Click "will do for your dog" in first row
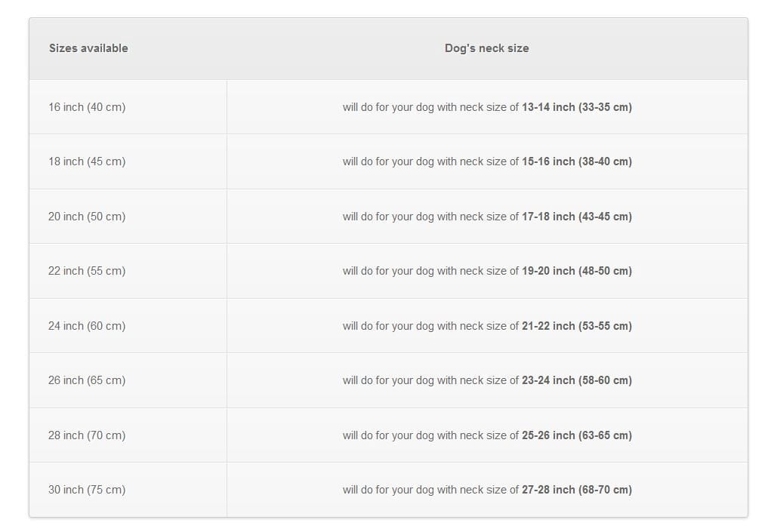768x532 pixels. (388, 107)
